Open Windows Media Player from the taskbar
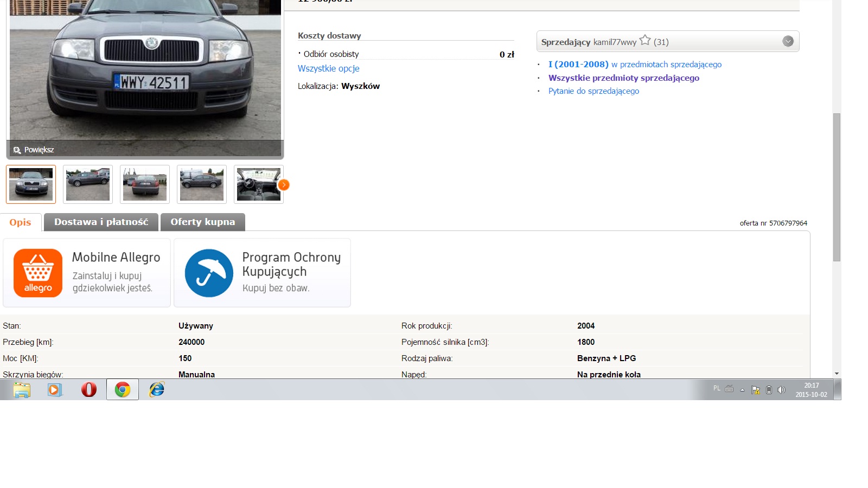The width and height of the screenshot is (868, 488). tap(55, 389)
